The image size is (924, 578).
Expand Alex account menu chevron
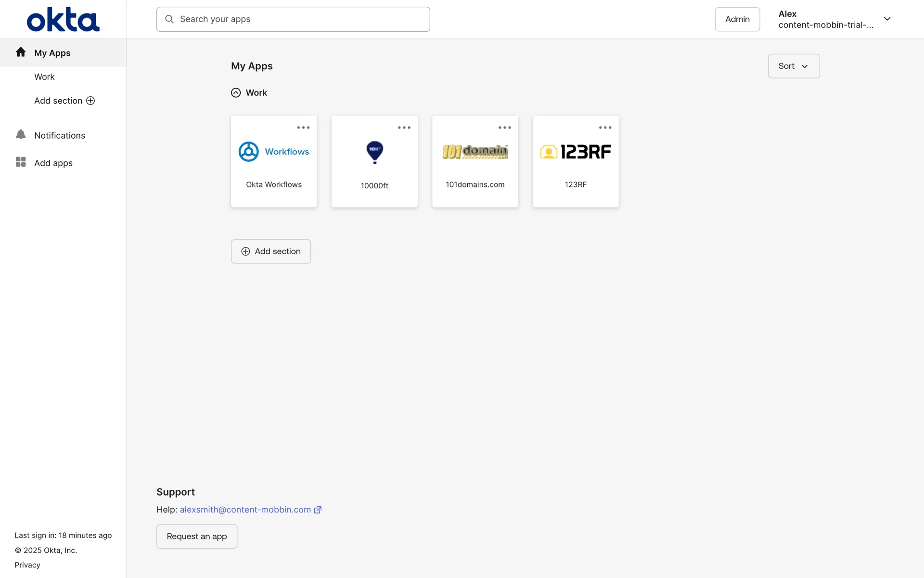(887, 19)
